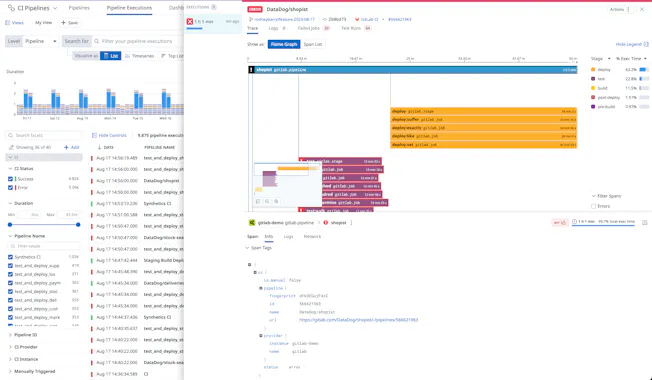Image resolution: width=652 pixels, height=380 pixels.
Task: Switch to the Span List view
Action: click(x=313, y=44)
